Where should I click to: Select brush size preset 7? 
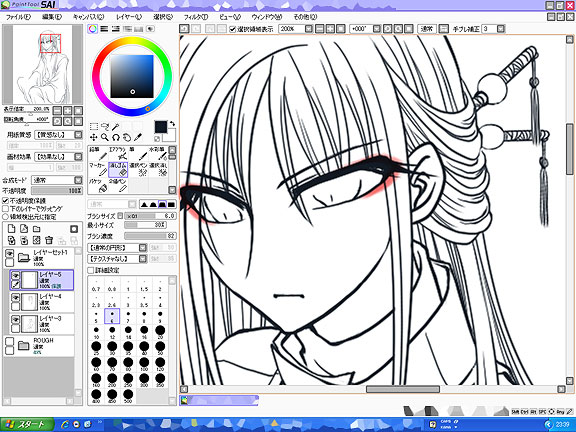coord(128,316)
